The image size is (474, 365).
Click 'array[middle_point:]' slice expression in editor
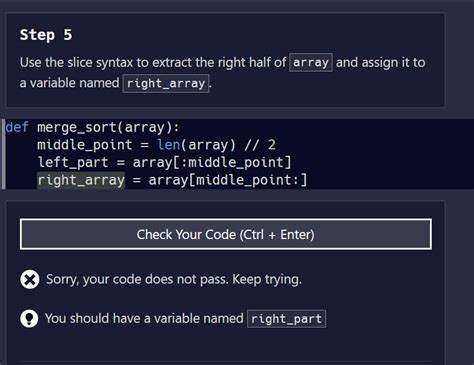click(228, 180)
